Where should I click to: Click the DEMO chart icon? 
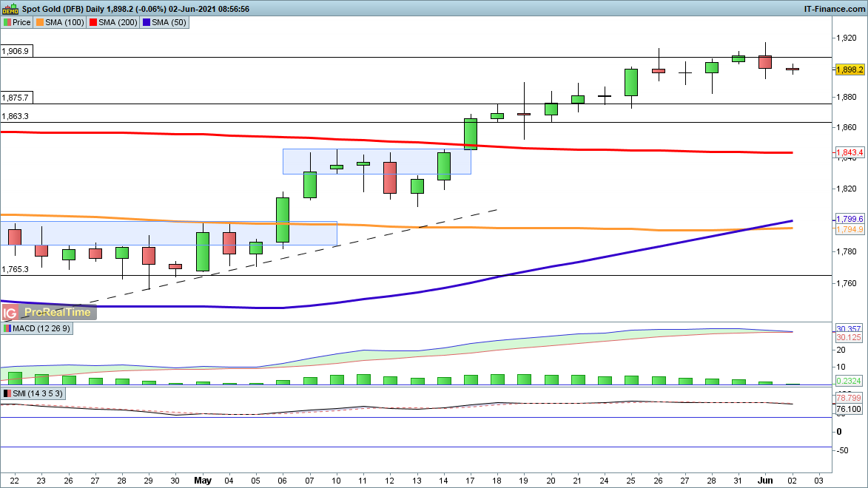click(10, 9)
